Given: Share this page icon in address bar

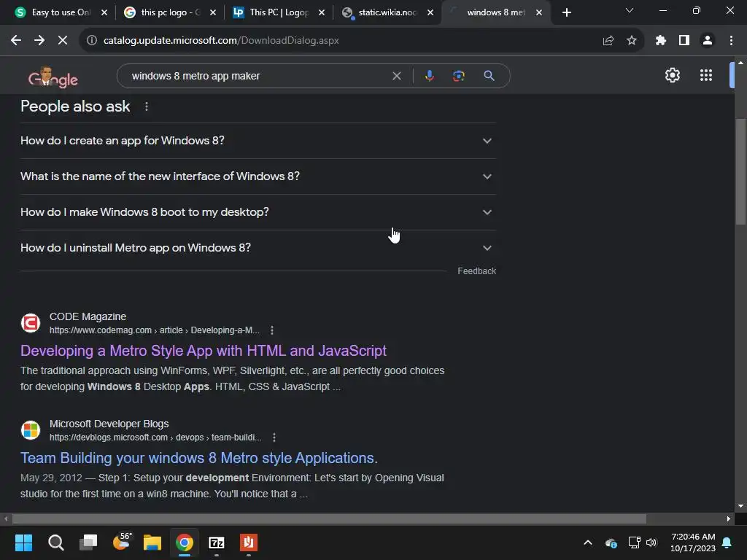Looking at the screenshot, I should pos(608,41).
